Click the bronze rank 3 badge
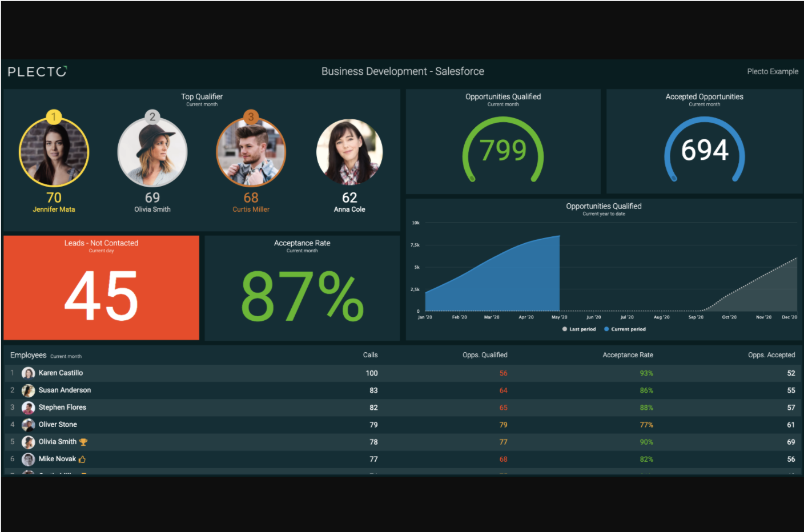Screen dimensions: 804x532 (251, 117)
